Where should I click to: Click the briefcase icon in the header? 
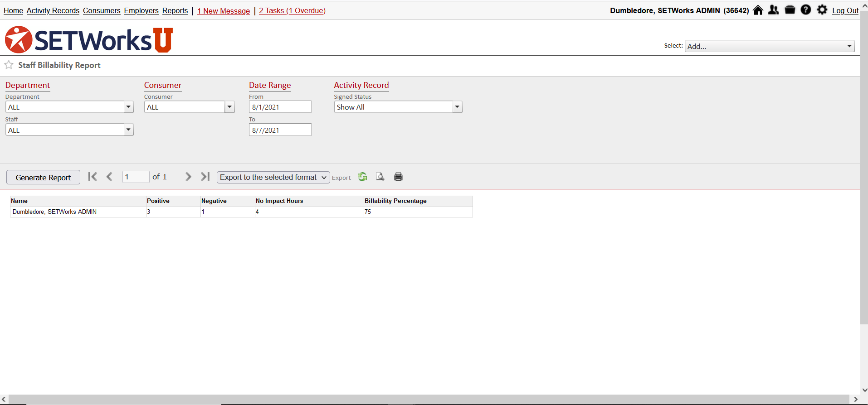click(x=790, y=10)
